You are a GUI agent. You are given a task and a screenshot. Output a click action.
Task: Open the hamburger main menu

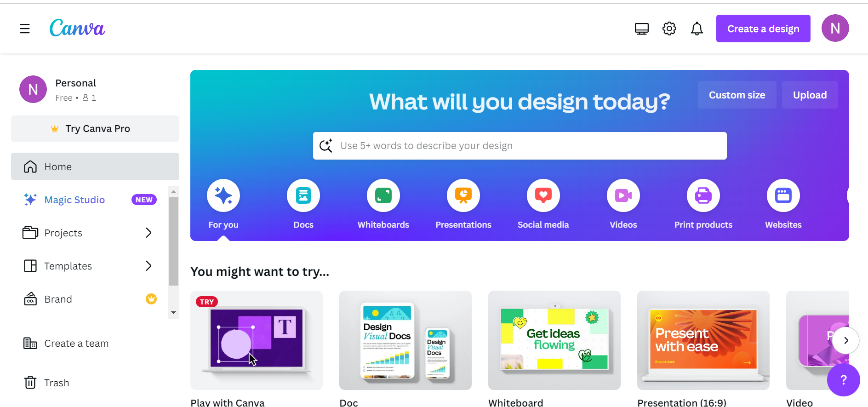(25, 29)
